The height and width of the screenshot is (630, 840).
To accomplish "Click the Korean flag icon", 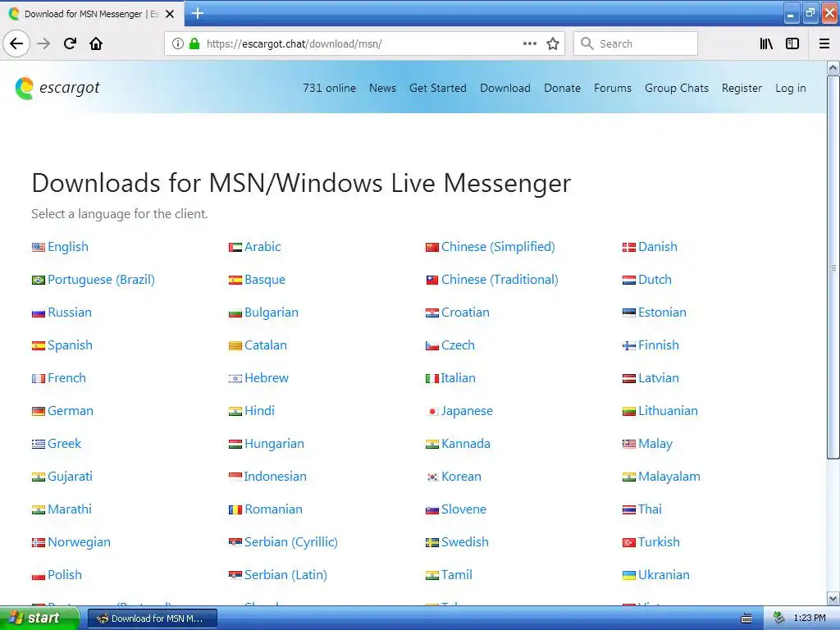I will 431,477.
